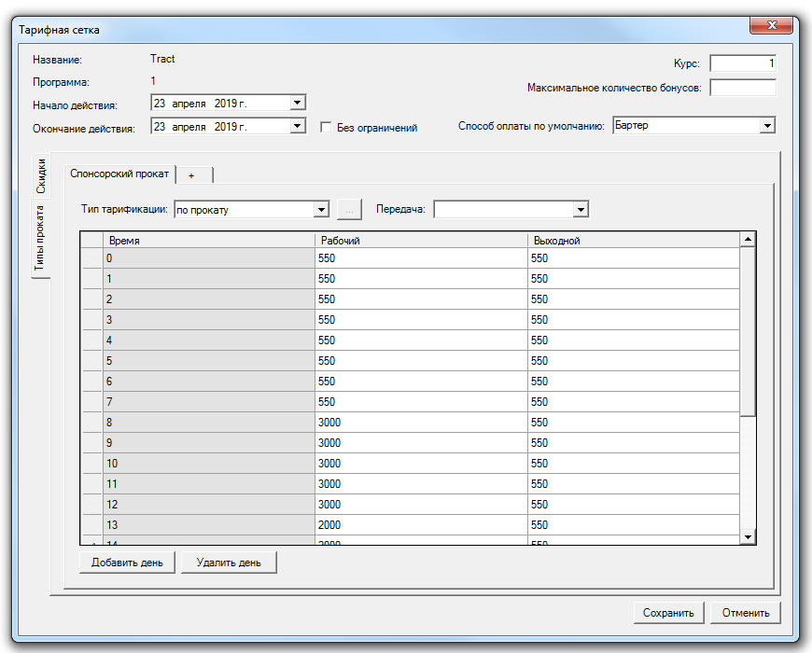Select the Рабочий cell for time 4
The width and height of the screenshot is (812, 653).
coord(421,340)
